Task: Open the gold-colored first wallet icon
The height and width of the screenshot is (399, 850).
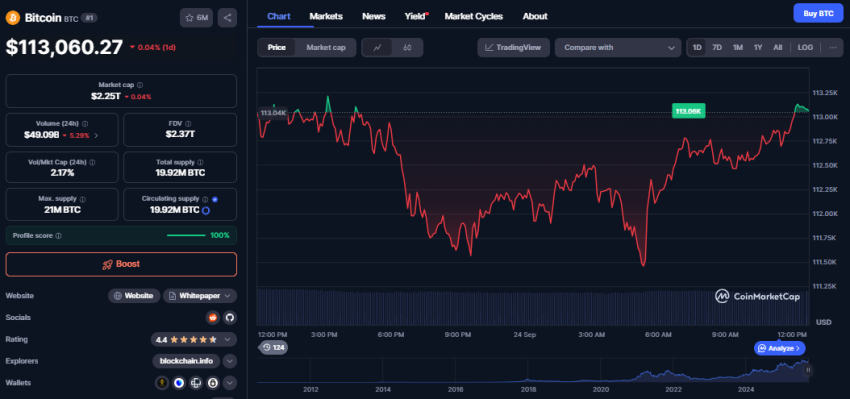Action: pyautogui.click(x=162, y=383)
